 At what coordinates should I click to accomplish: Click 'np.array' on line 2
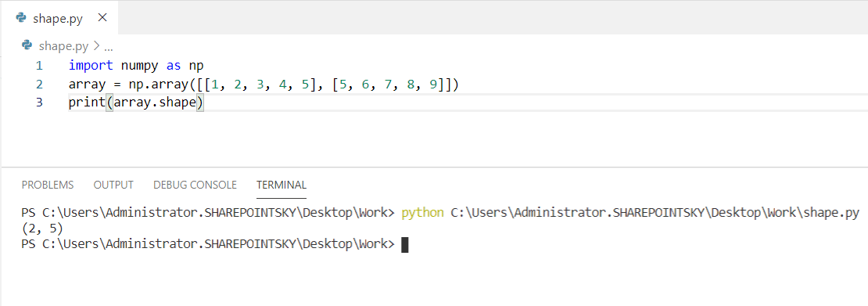click(159, 85)
